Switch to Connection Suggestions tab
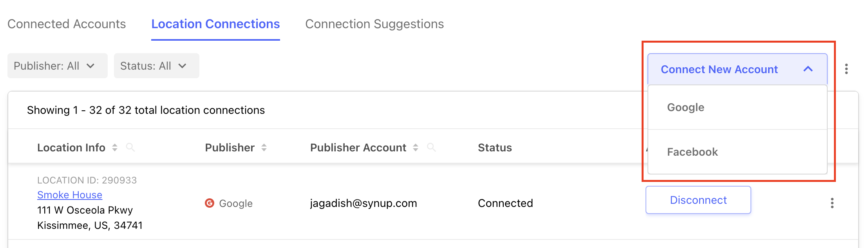868x248 pixels. (374, 24)
